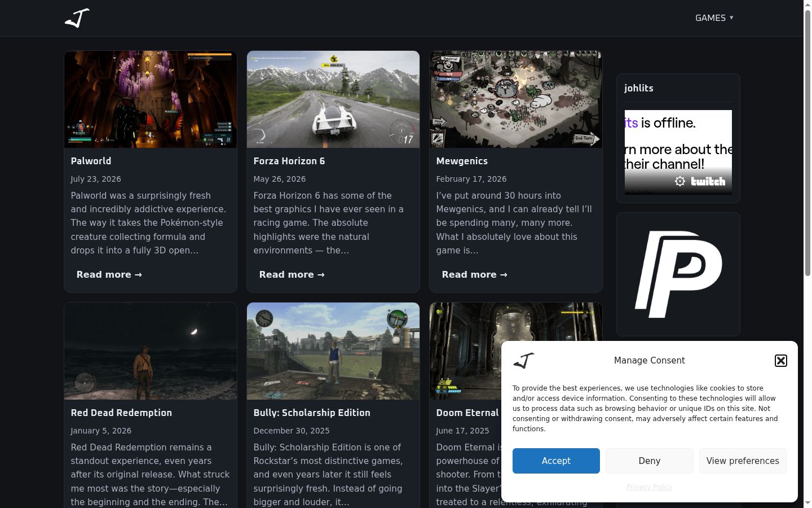Viewport: 812px width, 508px height.
Task: Open the Palworld post title
Action: click(x=91, y=161)
